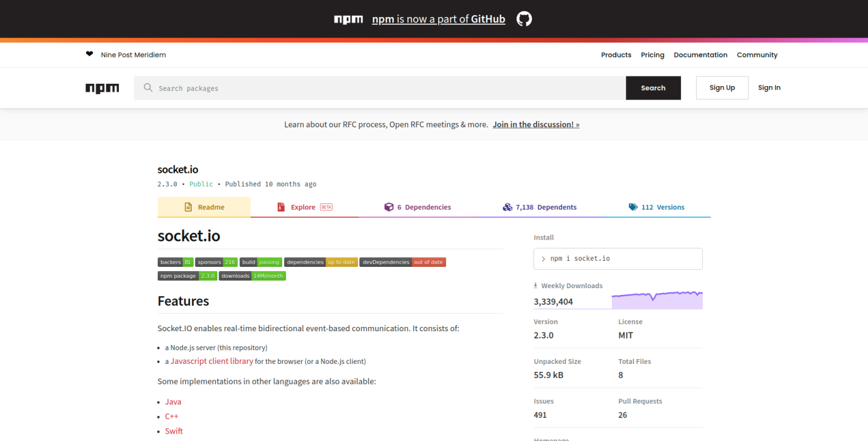Click the Sign In link
The width and height of the screenshot is (868, 441).
(769, 88)
